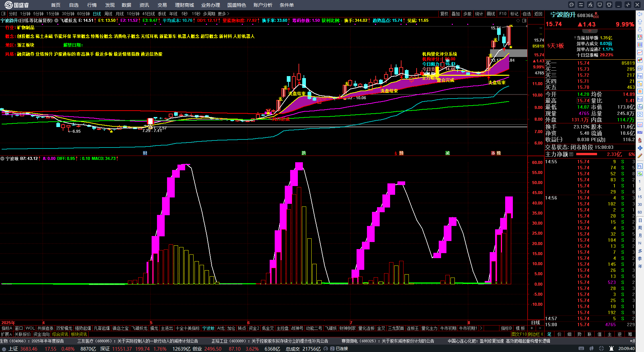This screenshot has height=352, width=644.
Task: Open the colored grid table sidebar icon
Action: click(x=640, y=45)
